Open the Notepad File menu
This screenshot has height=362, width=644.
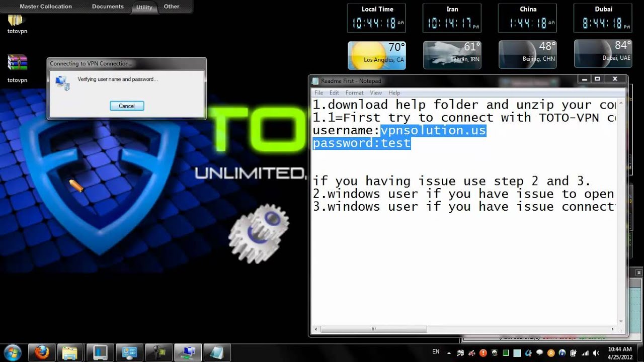[x=318, y=93]
